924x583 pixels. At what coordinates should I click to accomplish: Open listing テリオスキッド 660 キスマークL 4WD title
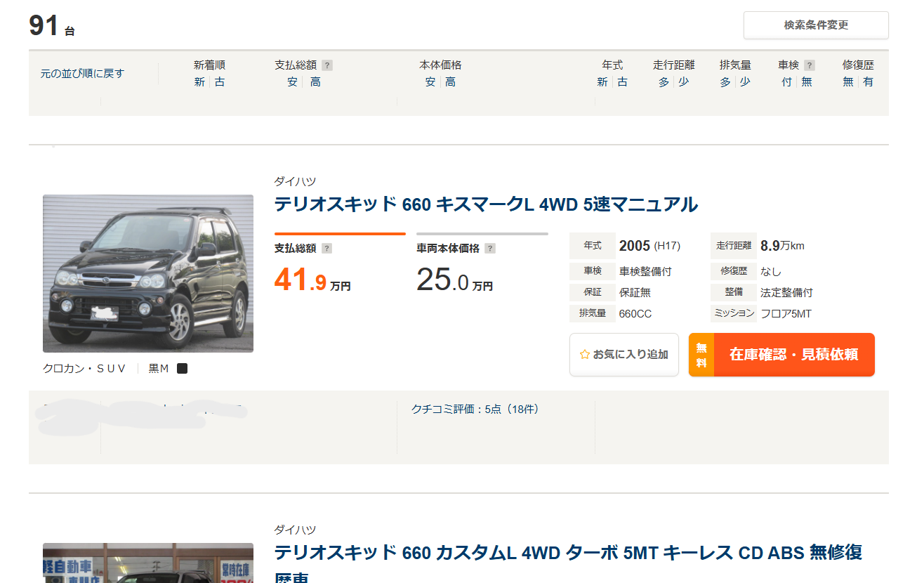point(486,204)
